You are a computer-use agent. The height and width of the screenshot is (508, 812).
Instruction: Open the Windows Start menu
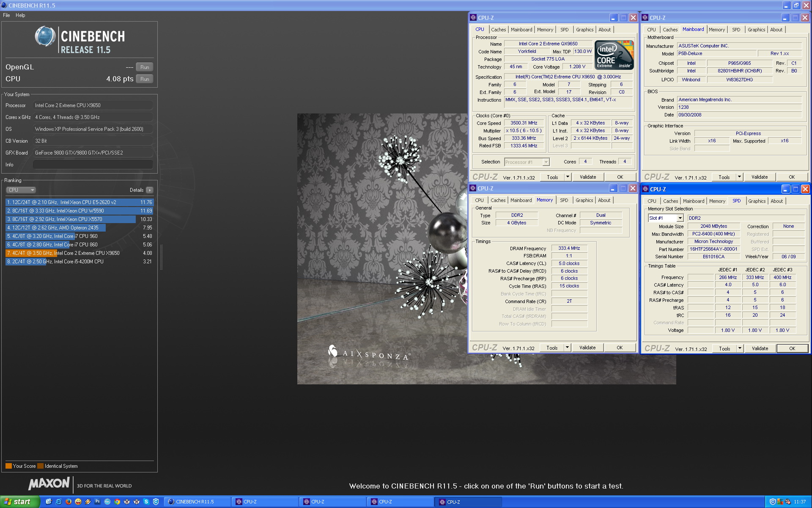20,502
